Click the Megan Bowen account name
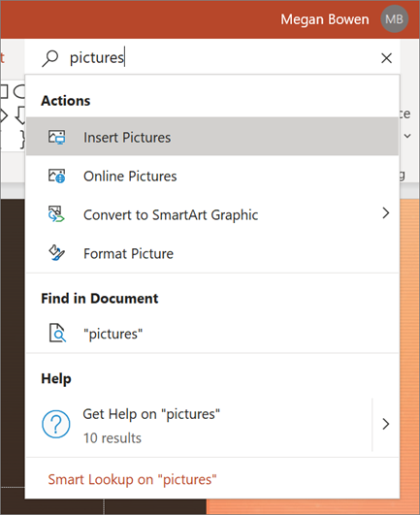420x515 pixels. pyautogui.click(x=325, y=19)
